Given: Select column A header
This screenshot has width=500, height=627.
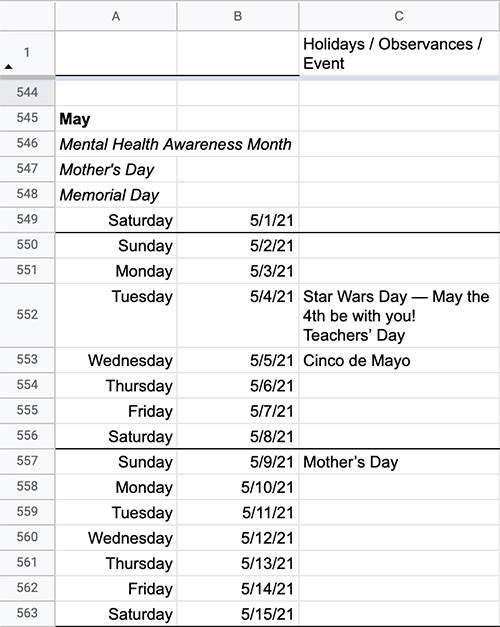Looking at the screenshot, I should (x=116, y=16).
